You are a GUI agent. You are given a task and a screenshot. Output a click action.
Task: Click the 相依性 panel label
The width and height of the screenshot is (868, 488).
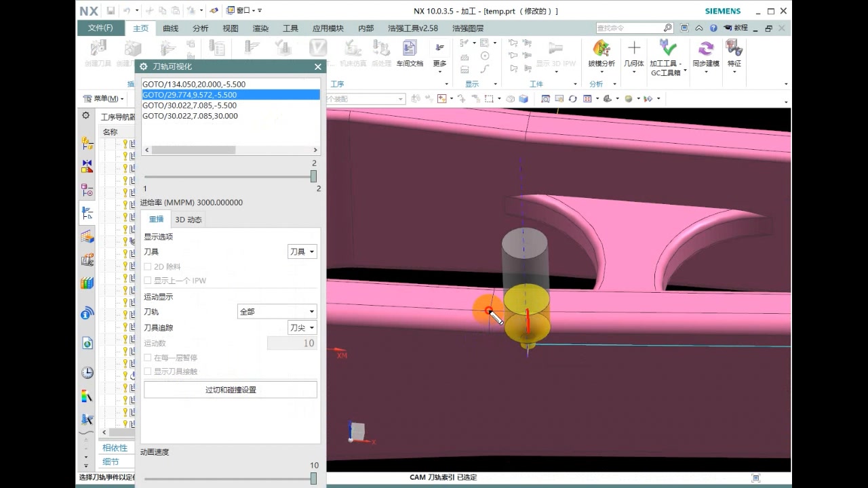click(x=115, y=447)
